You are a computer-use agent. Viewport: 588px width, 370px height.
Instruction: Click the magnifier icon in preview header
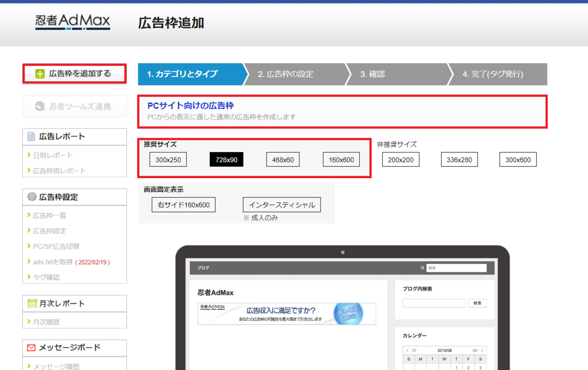pyautogui.click(x=423, y=268)
